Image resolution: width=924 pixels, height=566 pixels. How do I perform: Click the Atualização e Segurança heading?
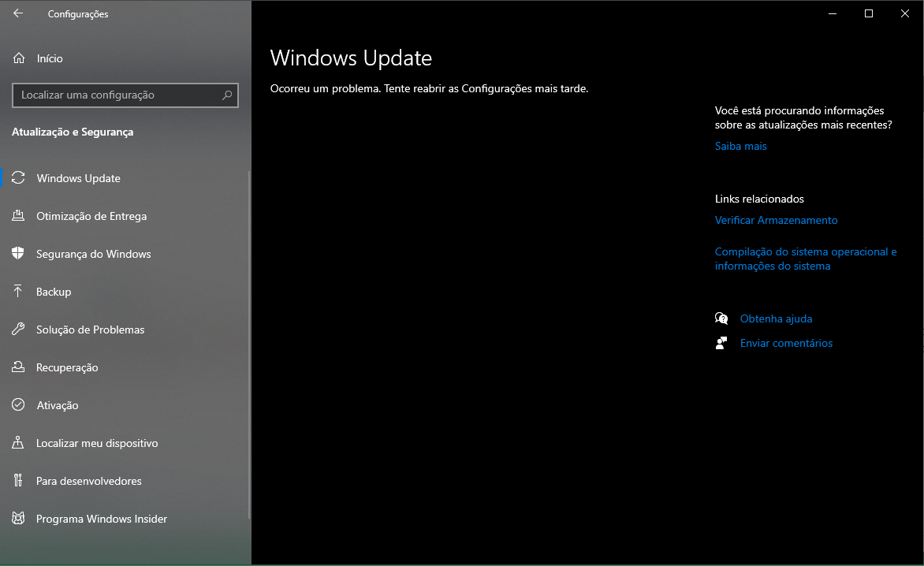[x=73, y=132]
